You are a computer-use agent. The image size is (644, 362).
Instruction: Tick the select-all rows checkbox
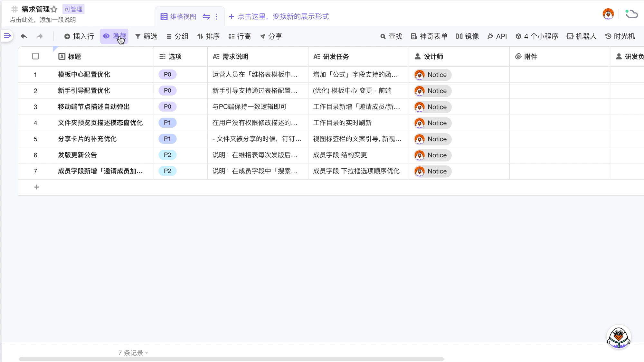pos(35,56)
